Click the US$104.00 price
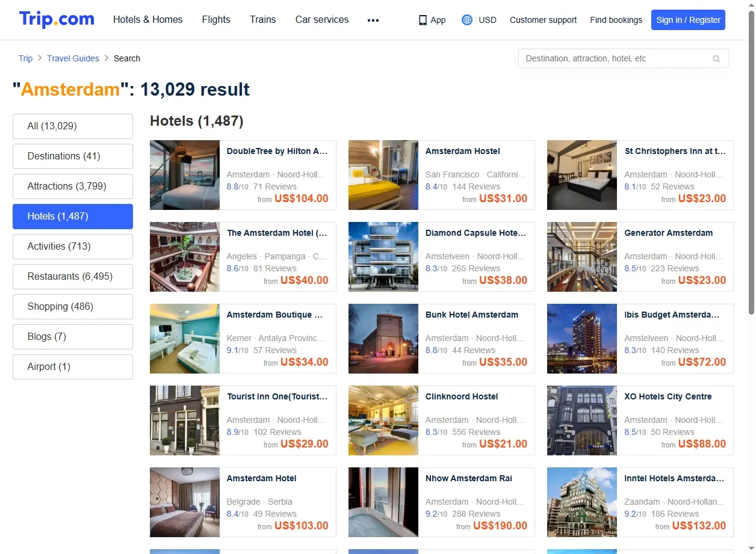 tap(302, 199)
